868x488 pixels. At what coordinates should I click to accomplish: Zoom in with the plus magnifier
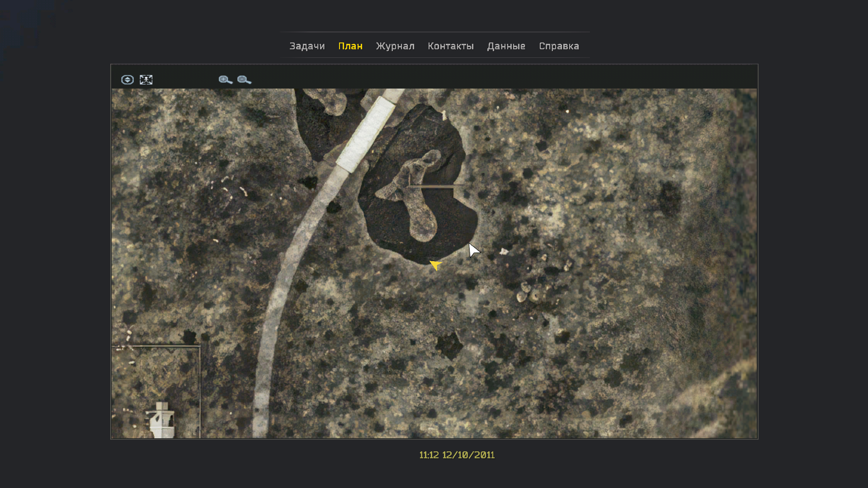click(x=225, y=80)
